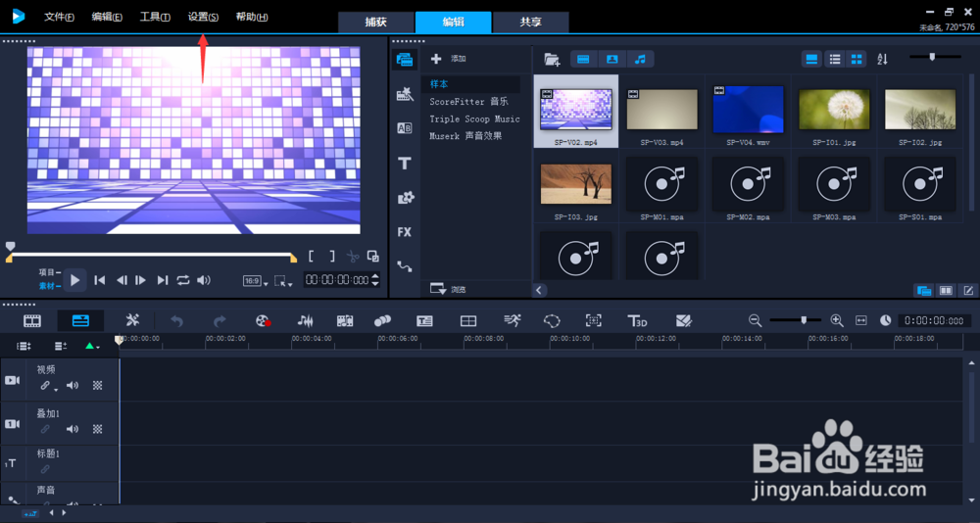This screenshot has width=980, height=523.
Task: Set mark-in with the left bracket
Action: tap(312, 257)
